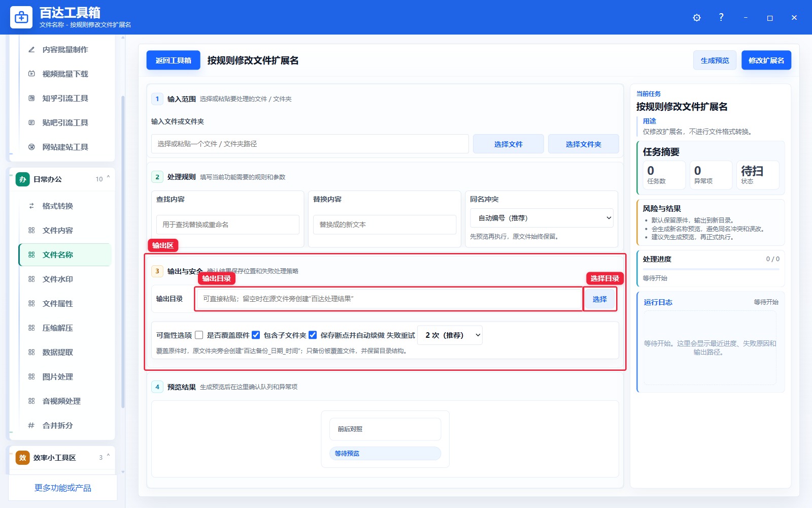Click the 百达工具箱 app logo icon
The width and height of the screenshot is (812, 508).
click(x=21, y=17)
